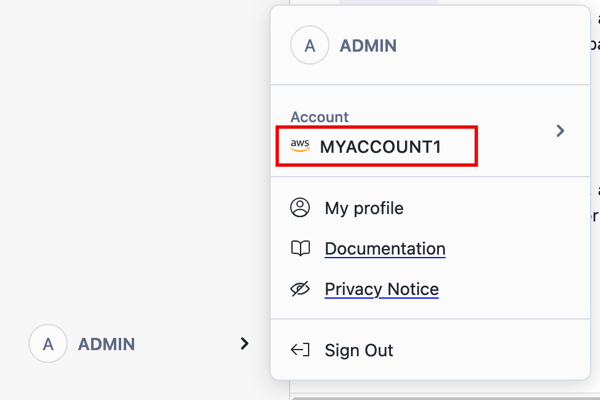Viewport: 600px width, 400px height.
Task: Select the MYACCOUNT1 account entry
Action: point(380,147)
